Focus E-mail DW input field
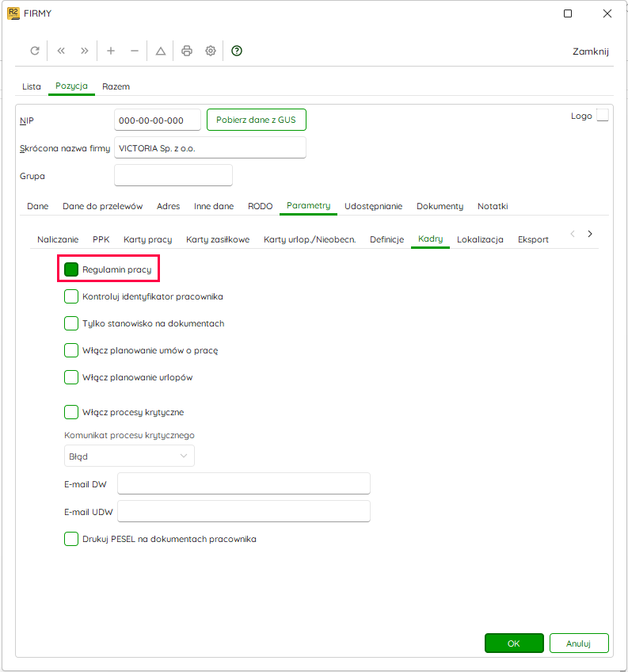The height and width of the screenshot is (672, 628). pyautogui.click(x=244, y=484)
